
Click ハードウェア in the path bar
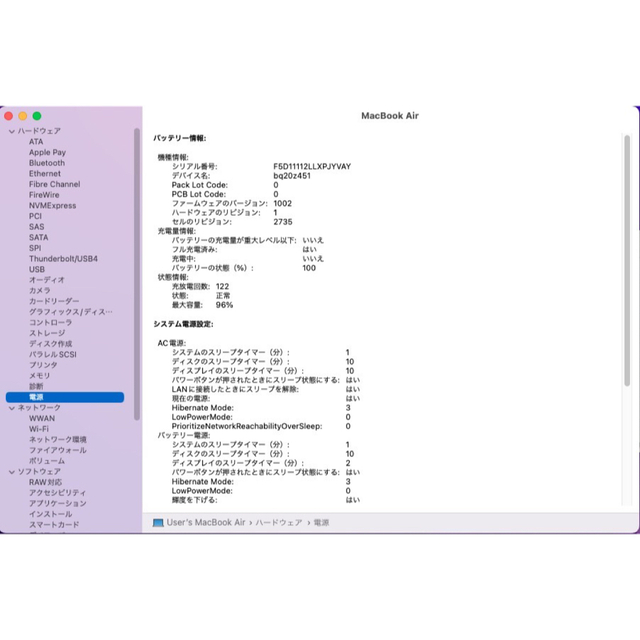[x=279, y=522]
